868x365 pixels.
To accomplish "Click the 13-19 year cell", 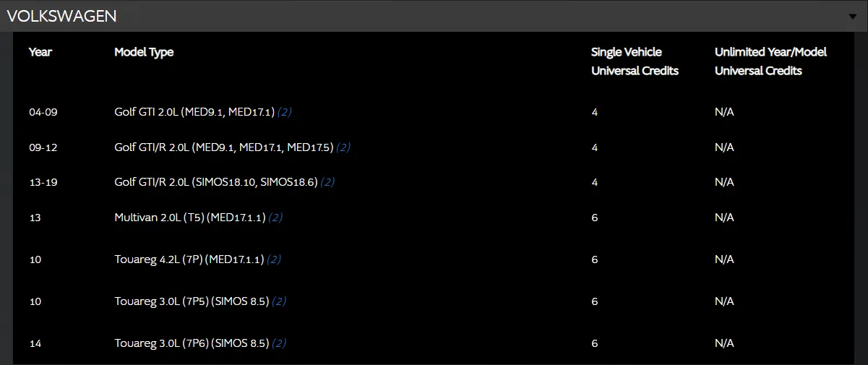I will point(43,183).
